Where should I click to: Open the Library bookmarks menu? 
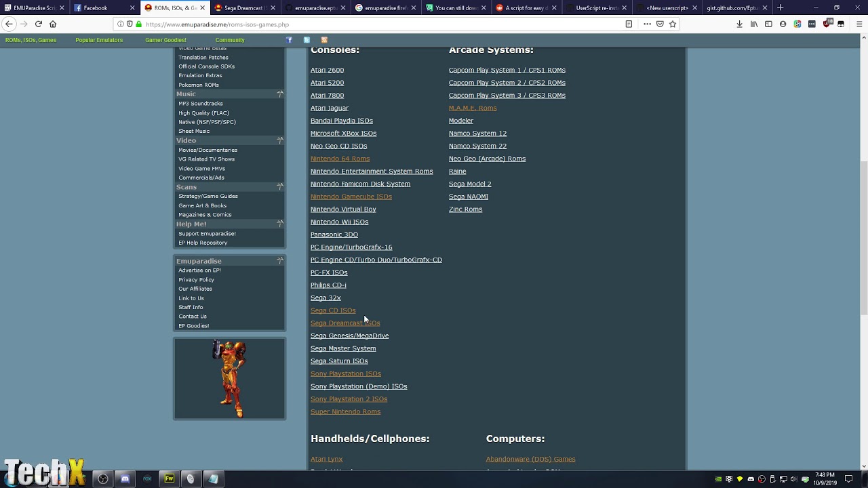click(754, 24)
